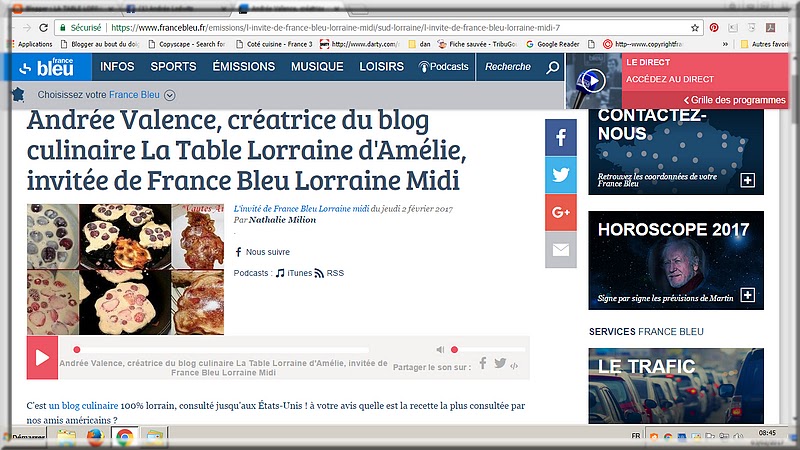The width and height of the screenshot is (800, 450).
Task: Expand the Horoscope 2017 plus icon
Action: (x=747, y=295)
